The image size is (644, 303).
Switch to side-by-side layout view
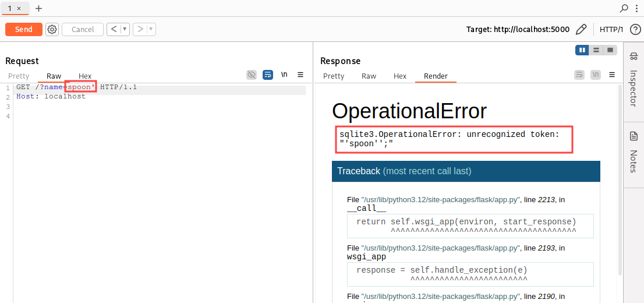click(x=582, y=50)
